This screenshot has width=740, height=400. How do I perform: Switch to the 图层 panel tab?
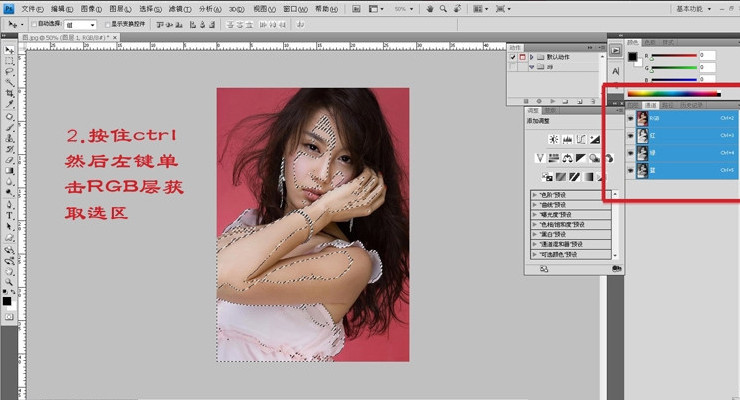[632, 104]
